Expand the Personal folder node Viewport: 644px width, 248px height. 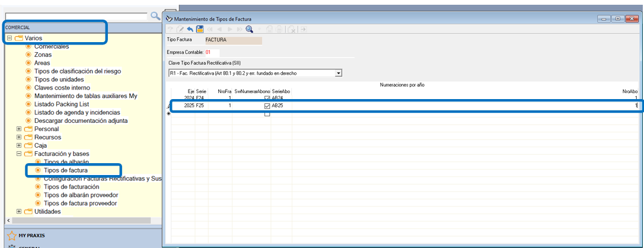point(19,129)
